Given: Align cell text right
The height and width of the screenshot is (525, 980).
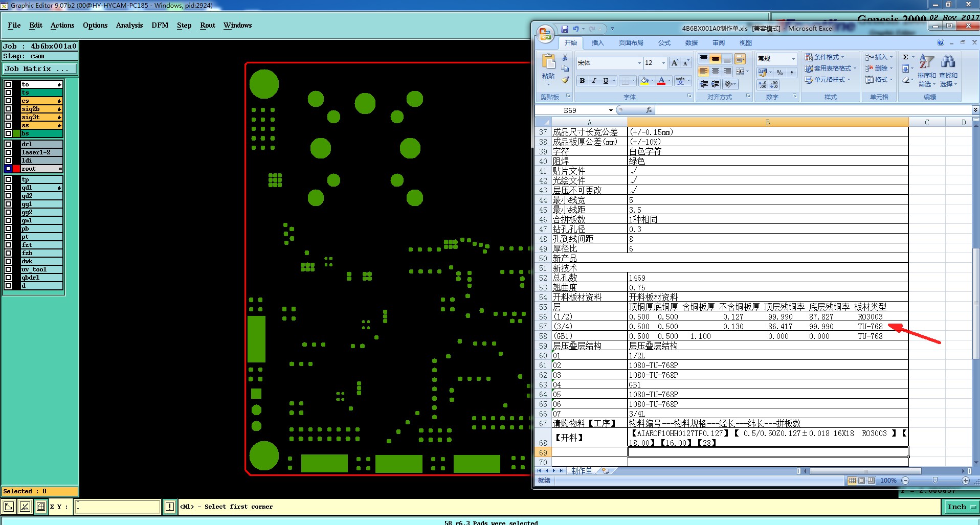Looking at the screenshot, I should pos(727,72).
